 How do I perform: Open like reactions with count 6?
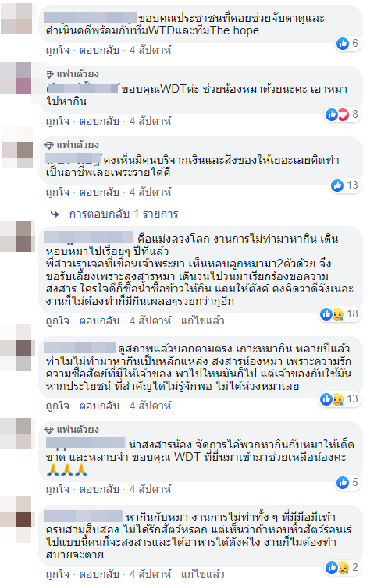[348, 44]
